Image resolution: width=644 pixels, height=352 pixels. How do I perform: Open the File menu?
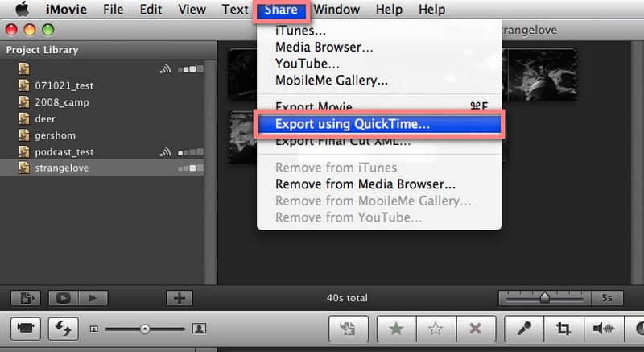113,9
